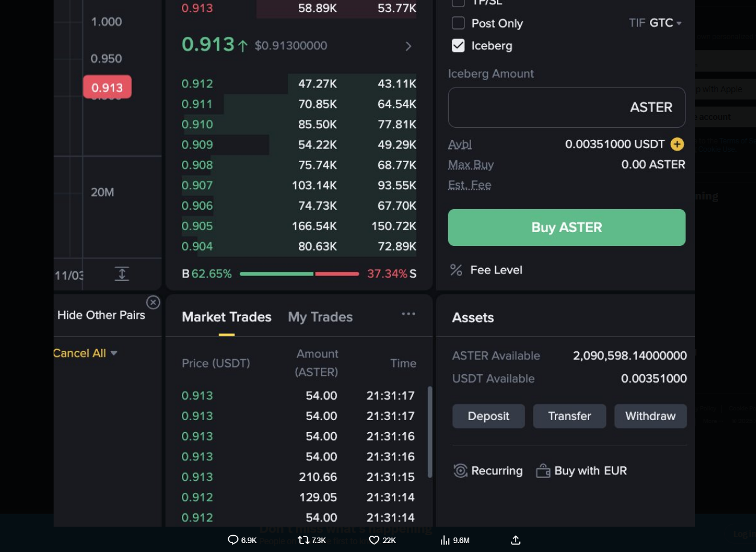Click the Withdraw button under Assets

[650, 416]
